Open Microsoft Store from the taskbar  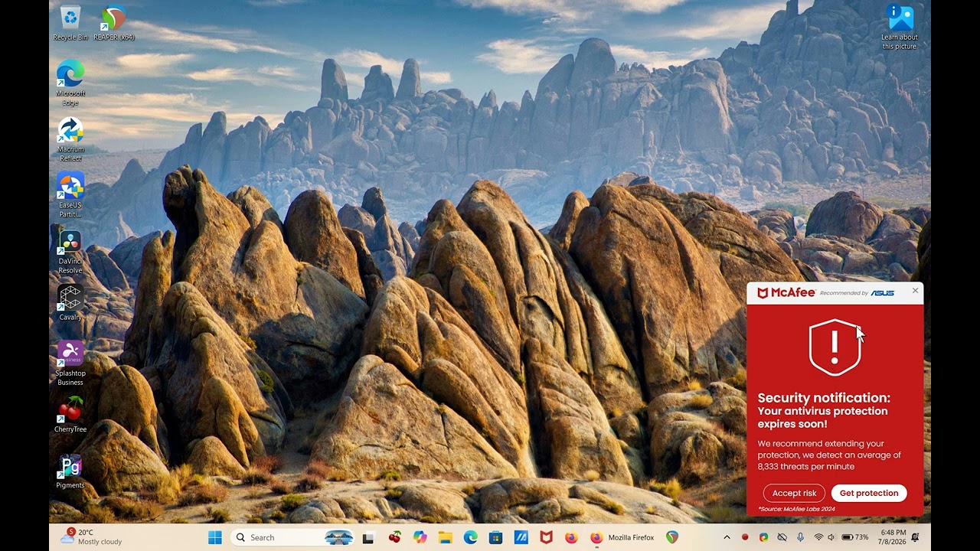495,537
